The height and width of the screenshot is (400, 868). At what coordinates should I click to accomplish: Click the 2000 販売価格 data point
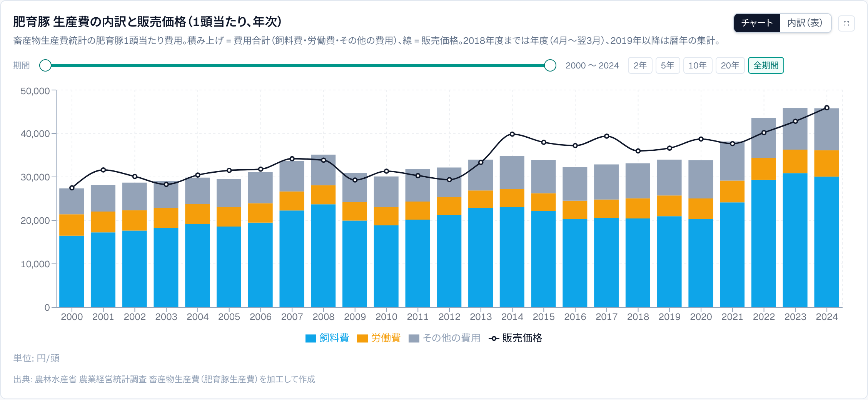click(x=72, y=188)
